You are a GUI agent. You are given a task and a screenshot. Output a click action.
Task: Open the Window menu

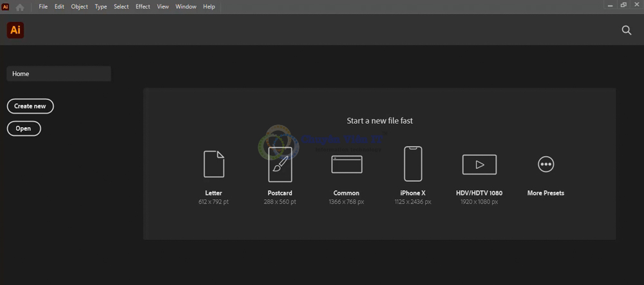[x=185, y=6]
